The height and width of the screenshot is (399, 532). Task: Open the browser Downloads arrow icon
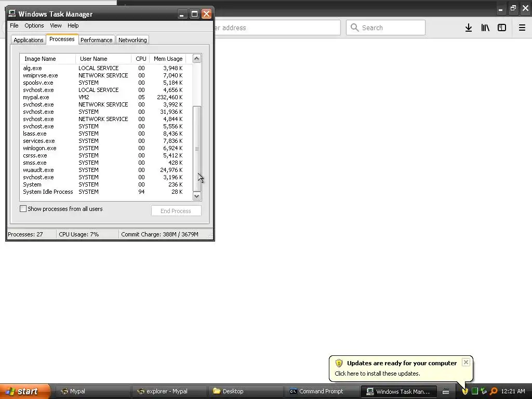469,28
